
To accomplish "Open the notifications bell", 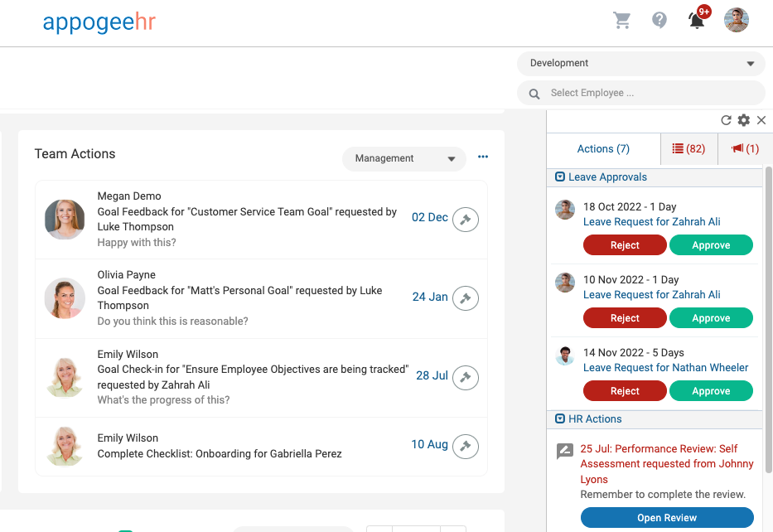I will (x=697, y=21).
